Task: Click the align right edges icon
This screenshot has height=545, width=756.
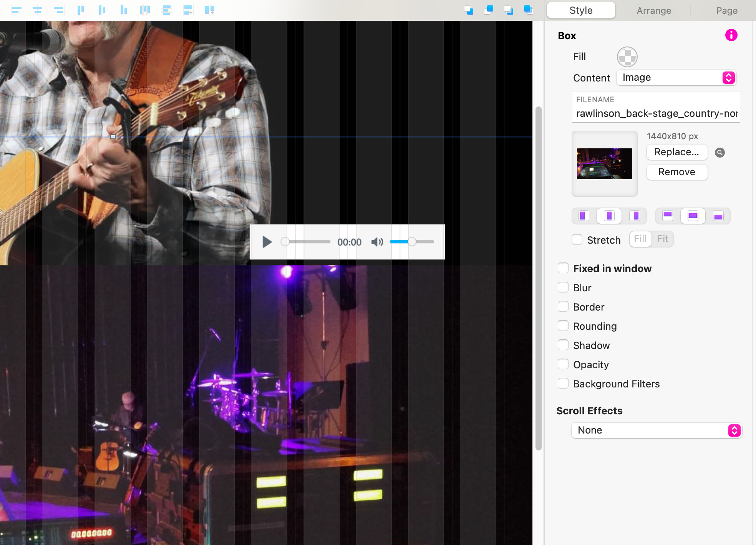Action: (59, 10)
